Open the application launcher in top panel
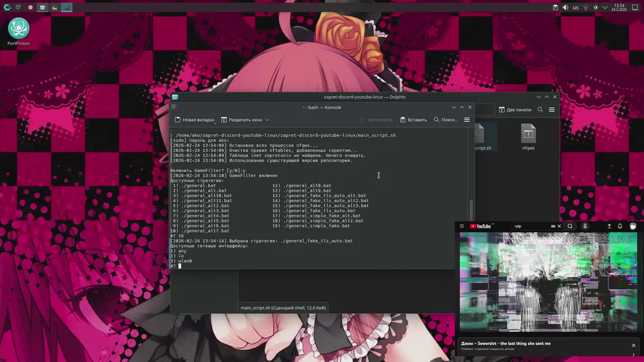Viewport: 644px width, 362px height. pos(7,8)
